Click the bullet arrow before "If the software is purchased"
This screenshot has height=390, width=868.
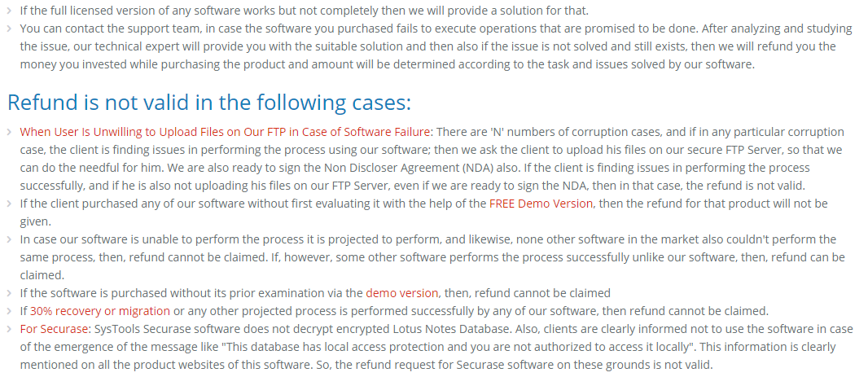coord(9,293)
